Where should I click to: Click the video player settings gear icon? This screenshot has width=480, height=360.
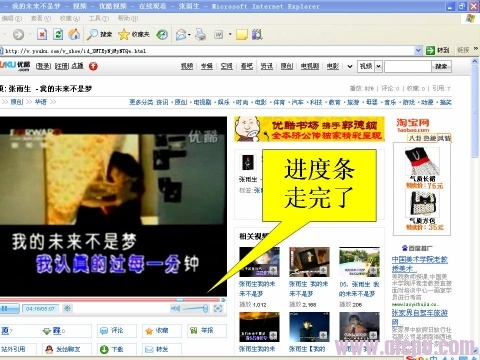tap(67, 308)
